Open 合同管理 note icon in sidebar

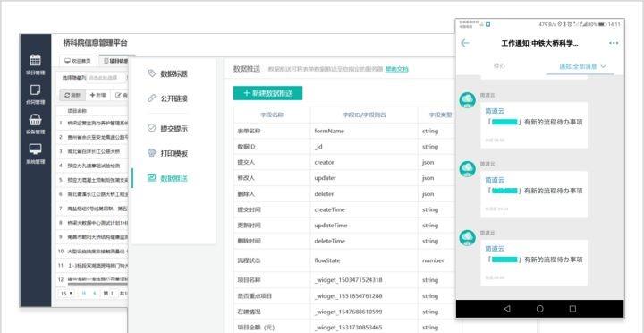click(x=35, y=90)
